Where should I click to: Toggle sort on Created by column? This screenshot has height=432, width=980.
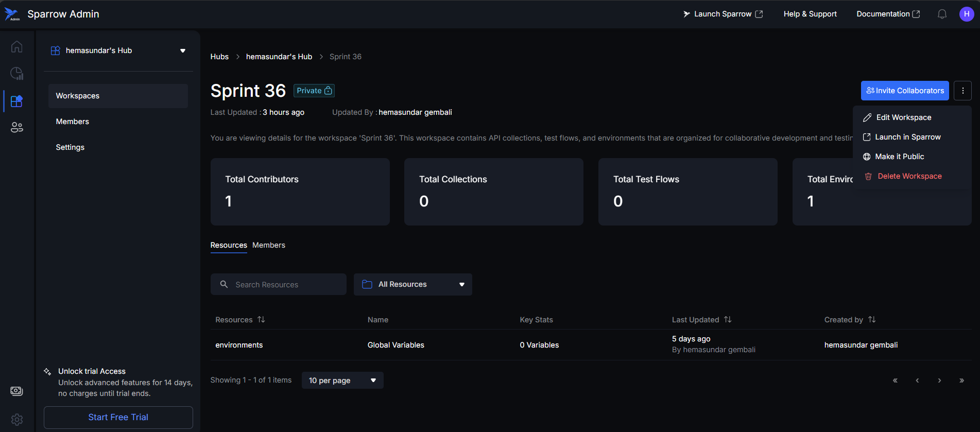click(x=871, y=320)
